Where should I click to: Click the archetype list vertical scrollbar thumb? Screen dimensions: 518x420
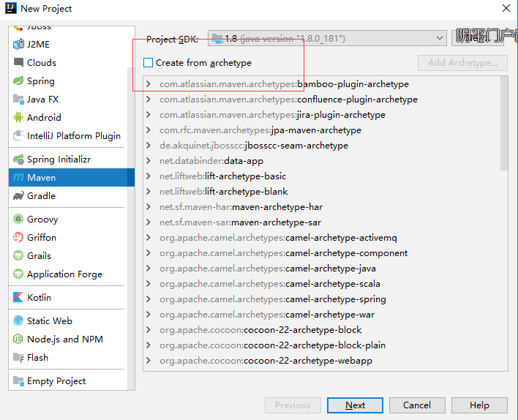coord(504,123)
